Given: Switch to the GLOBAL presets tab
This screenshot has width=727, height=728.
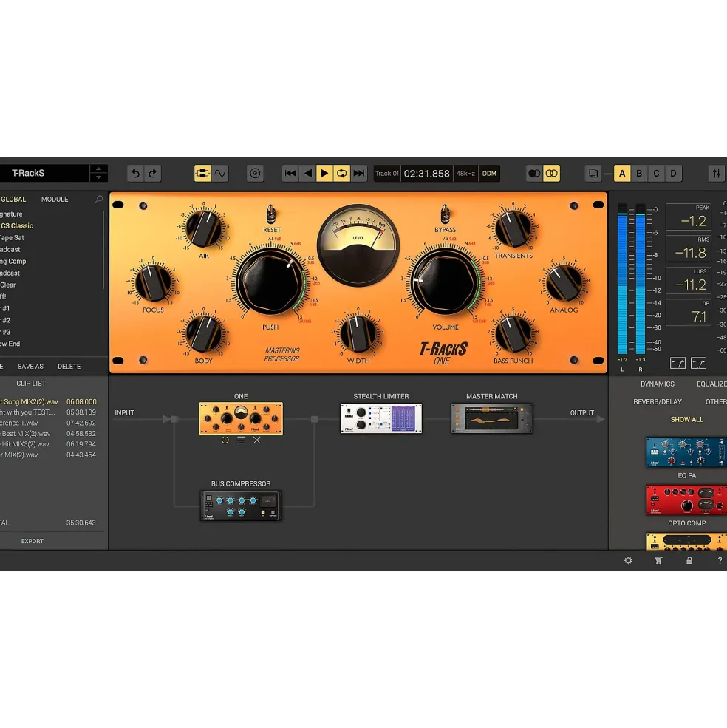Looking at the screenshot, I should coord(13,199).
